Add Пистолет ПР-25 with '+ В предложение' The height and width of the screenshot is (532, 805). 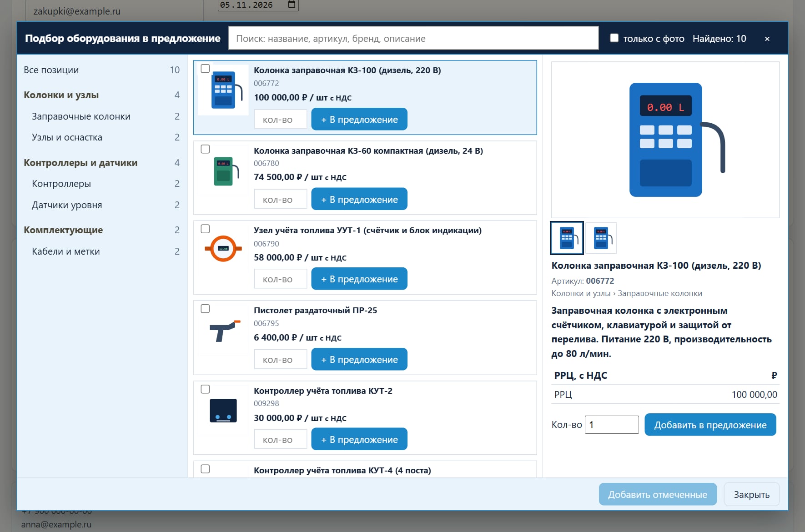(359, 359)
